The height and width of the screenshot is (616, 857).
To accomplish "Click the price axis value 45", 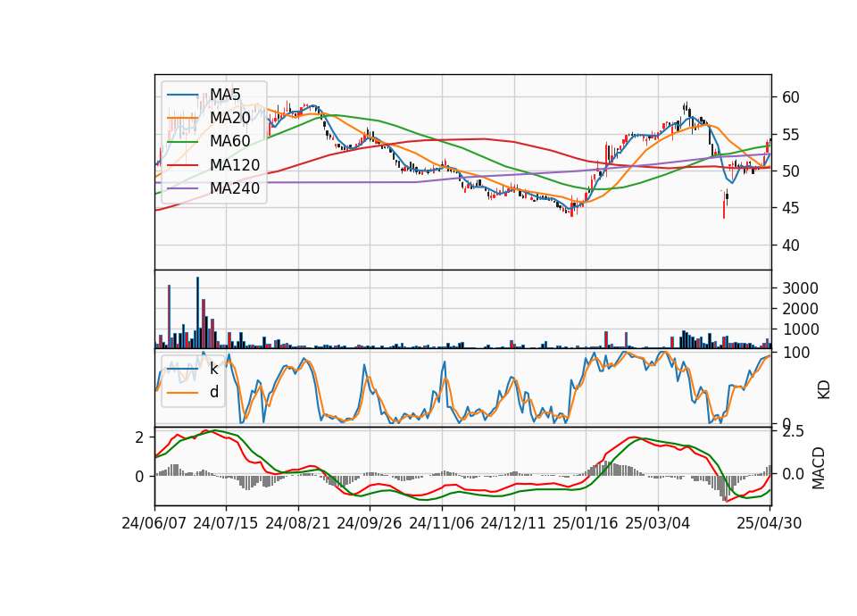I will [x=790, y=208].
